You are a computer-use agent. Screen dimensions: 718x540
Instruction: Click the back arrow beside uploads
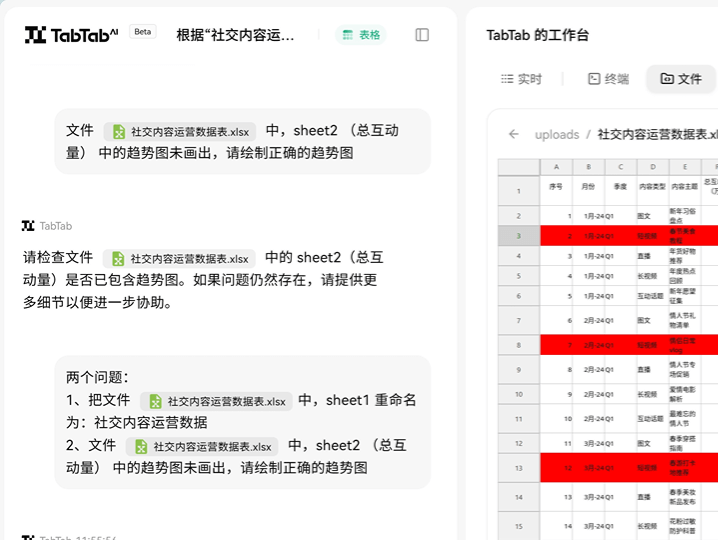click(x=514, y=134)
